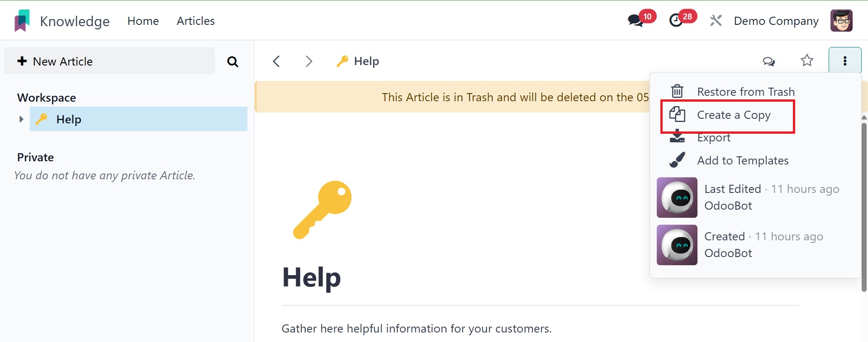Click the search articles magnifier icon
This screenshot has width=868, height=342.
[232, 61]
